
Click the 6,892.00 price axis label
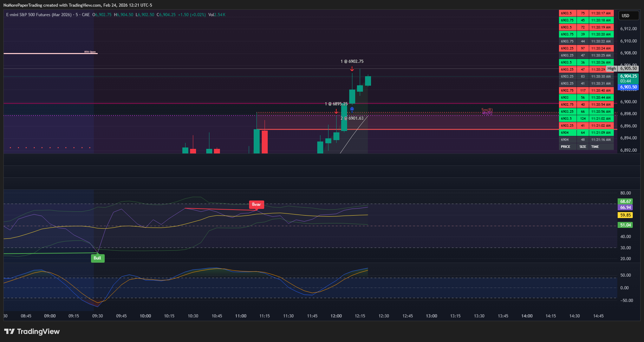tap(629, 150)
